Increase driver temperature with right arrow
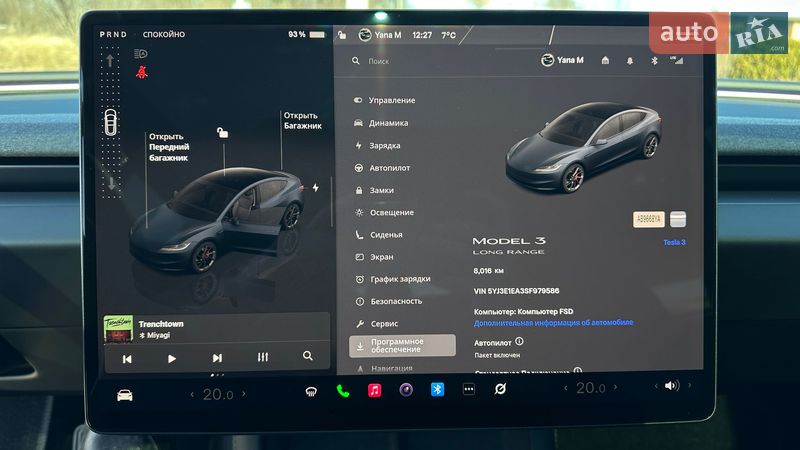Image resolution: width=800 pixels, height=450 pixels. (x=244, y=393)
